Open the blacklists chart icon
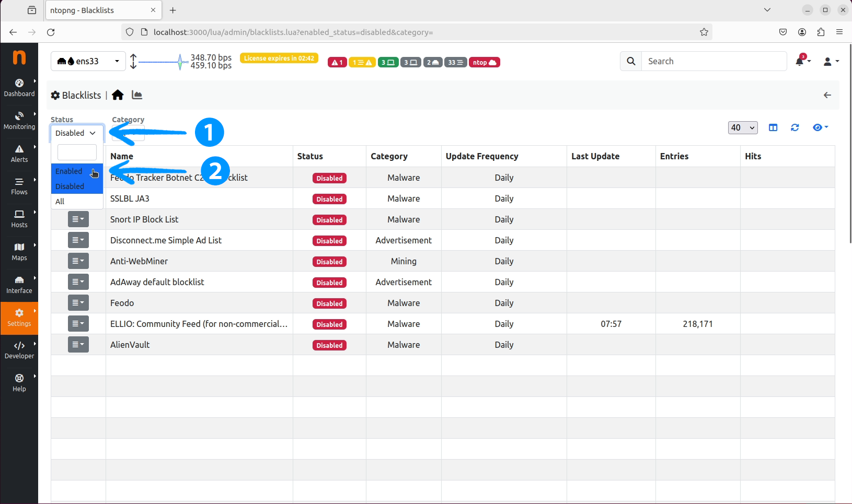This screenshot has width=852, height=504. coord(137,95)
